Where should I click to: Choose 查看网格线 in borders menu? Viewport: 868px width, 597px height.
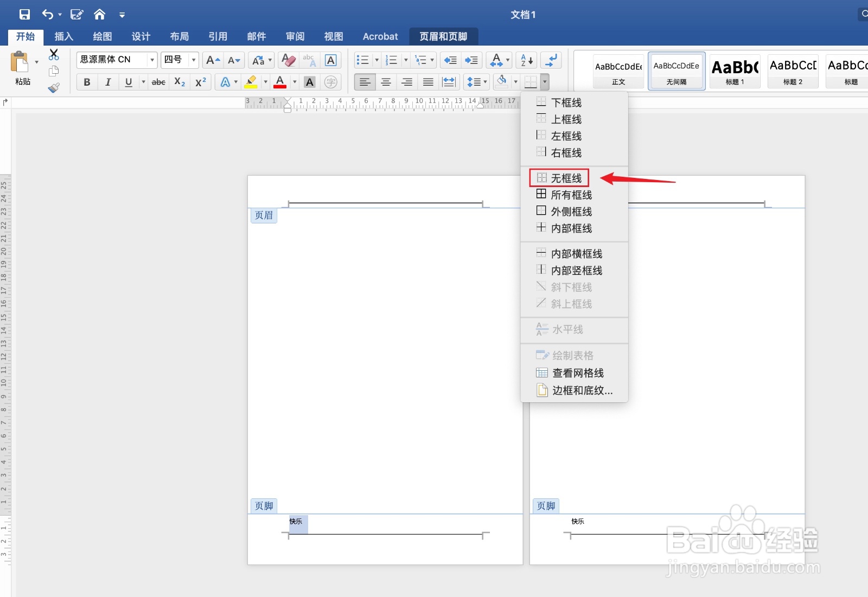click(x=574, y=373)
